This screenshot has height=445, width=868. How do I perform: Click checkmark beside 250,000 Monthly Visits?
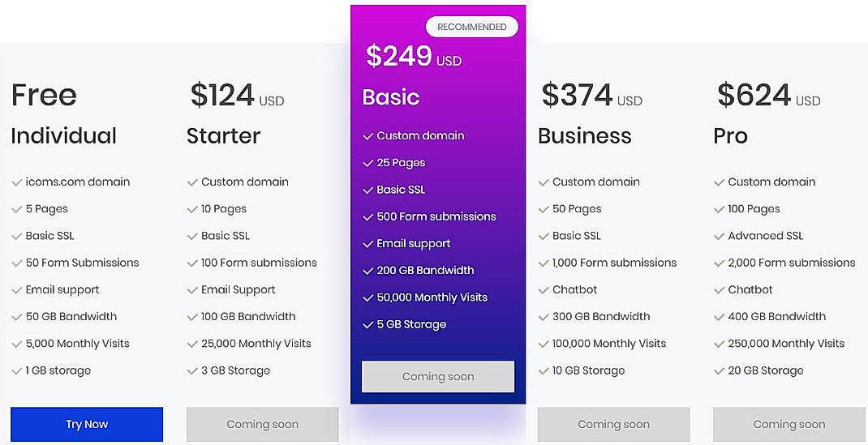point(720,344)
